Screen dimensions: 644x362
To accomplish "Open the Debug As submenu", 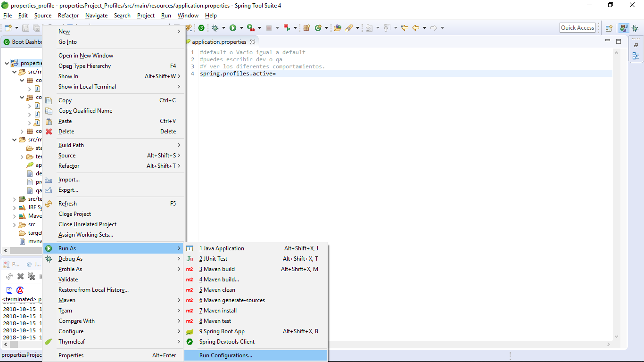I will tap(113, 259).
